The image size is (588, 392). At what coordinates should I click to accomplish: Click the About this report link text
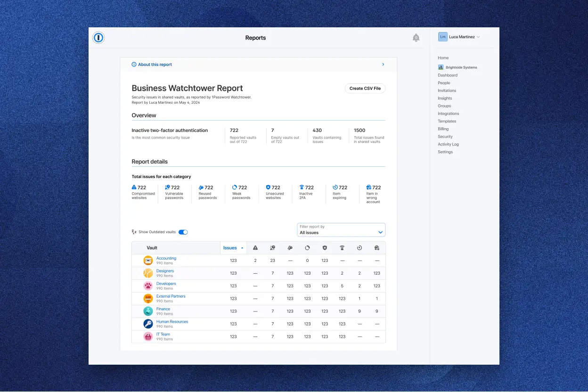155,65
